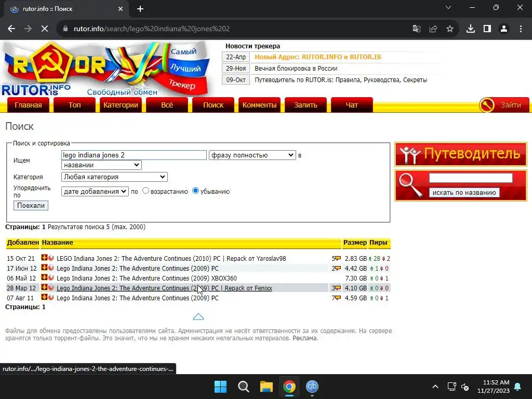Open the Любая категория dropdown
Screen dimensions: 532x399
114,177
